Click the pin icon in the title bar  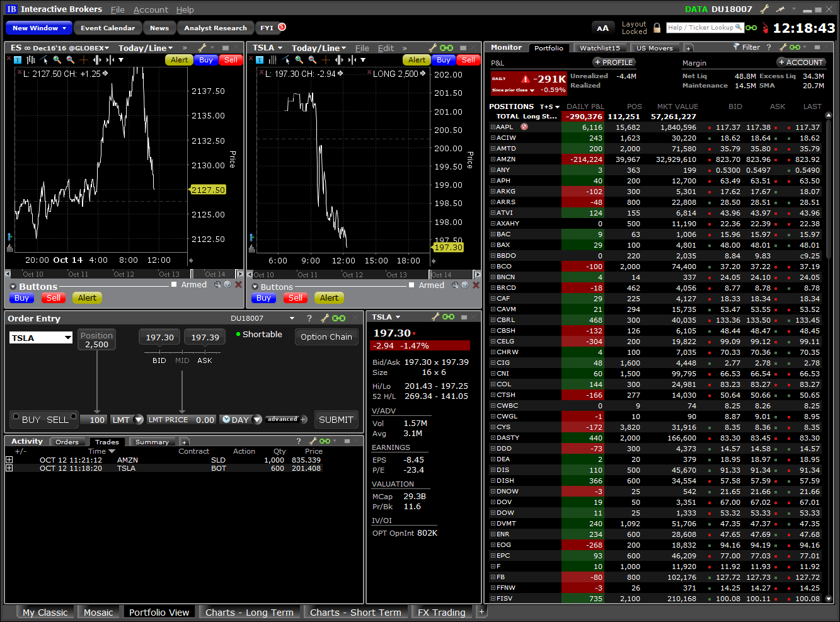(780, 9)
